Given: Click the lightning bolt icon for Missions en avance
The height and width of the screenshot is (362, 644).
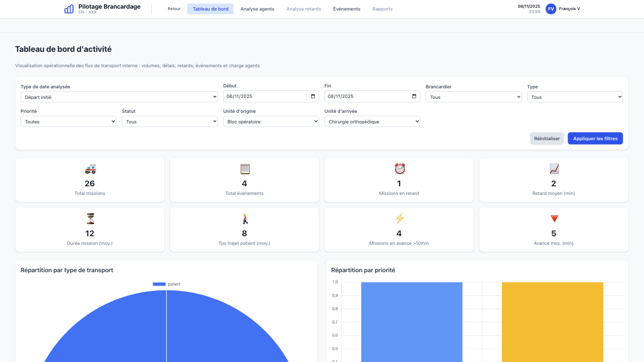Looking at the screenshot, I should point(400,219).
